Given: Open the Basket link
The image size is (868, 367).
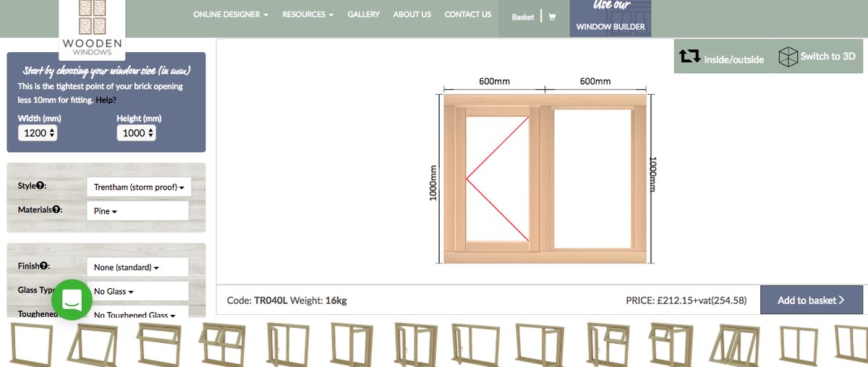Looking at the screenshot, I should (x=522, y=17).
